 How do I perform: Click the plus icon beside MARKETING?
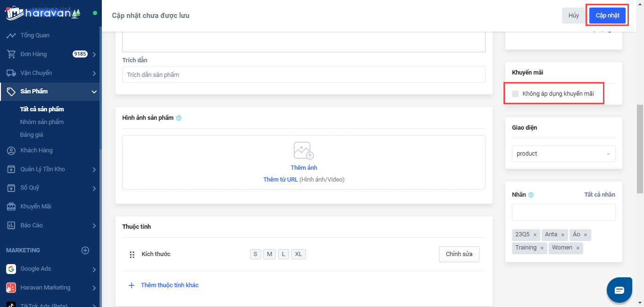pyautogui.click(x=85, y=250)
